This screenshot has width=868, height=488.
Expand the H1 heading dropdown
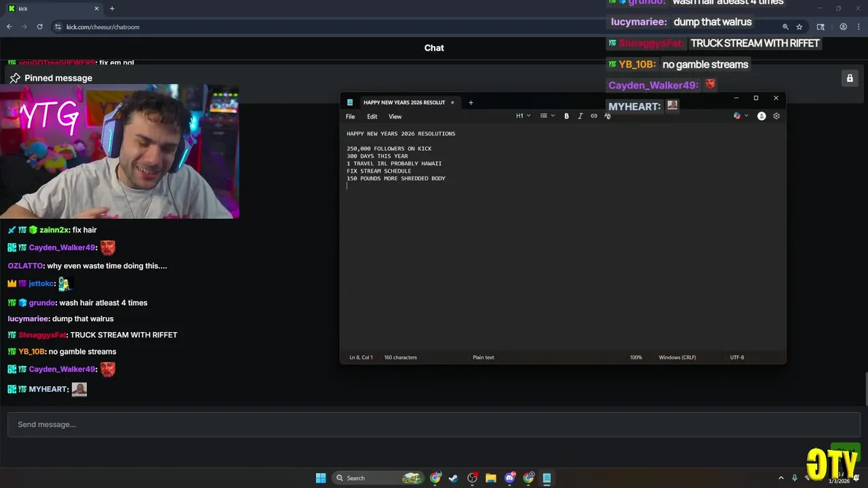click(523, 116)
